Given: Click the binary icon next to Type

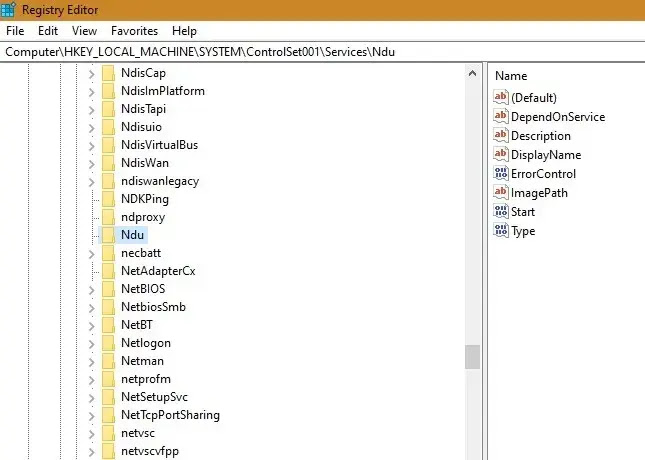Looking at the screenshot, I should coord(501,231).
